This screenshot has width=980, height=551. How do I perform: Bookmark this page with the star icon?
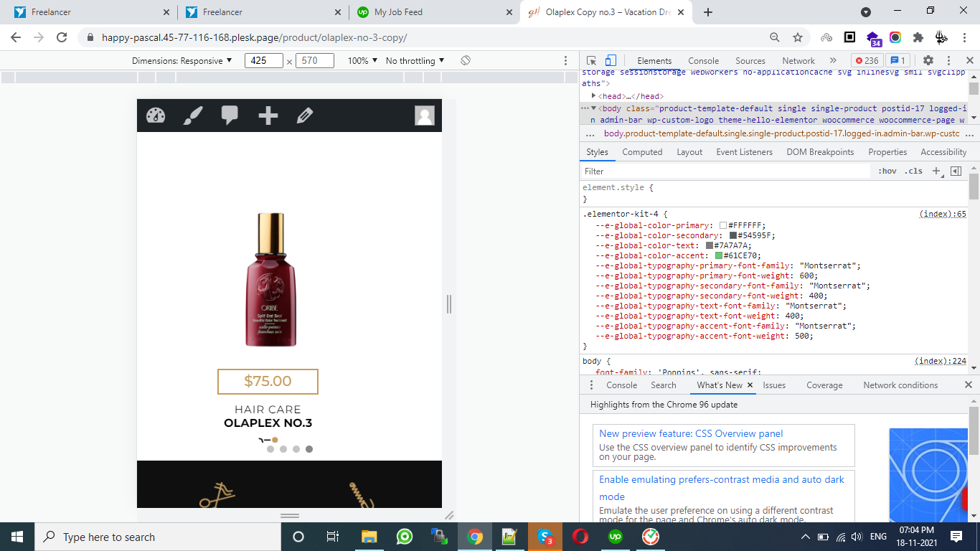(798, 37)
